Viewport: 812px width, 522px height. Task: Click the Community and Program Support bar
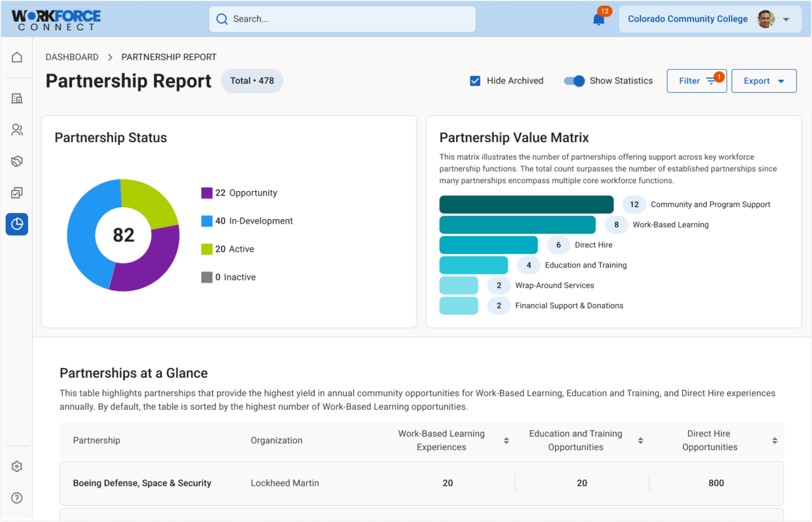pyautogui.click(x=526, y=205)
